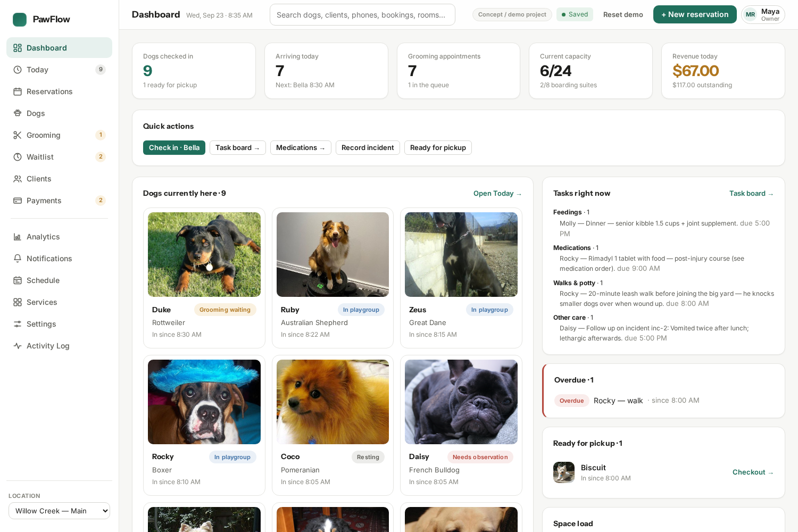Viewport: 798px width, 532px height.
Task: Click the search dogs, clients input field
Action: 362,15
